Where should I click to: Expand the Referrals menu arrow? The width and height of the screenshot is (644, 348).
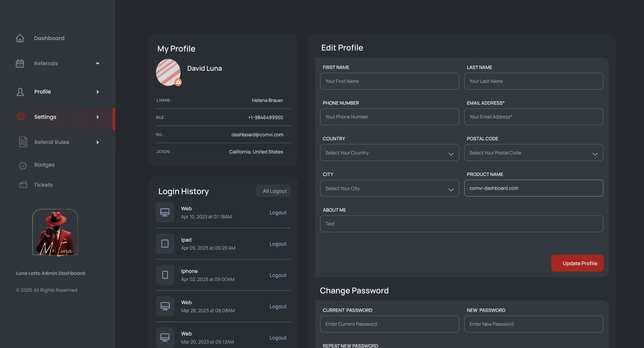pos(97,64)
